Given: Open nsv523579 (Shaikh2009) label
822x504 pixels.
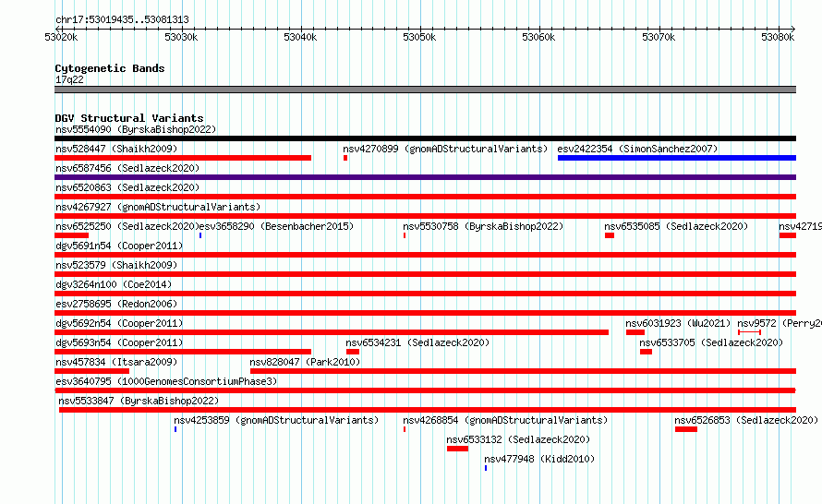Looking at the screenshot, I should point(116,265).
